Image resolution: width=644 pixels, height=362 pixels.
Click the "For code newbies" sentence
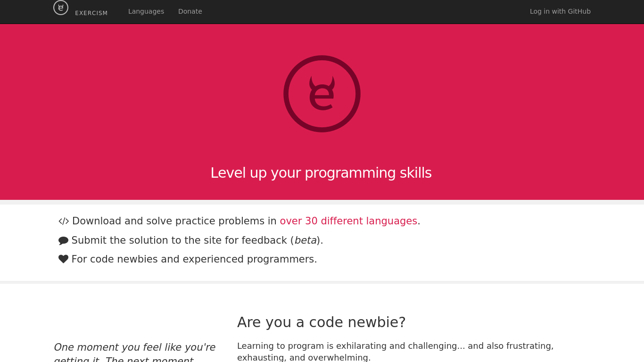tap(194, 259)
